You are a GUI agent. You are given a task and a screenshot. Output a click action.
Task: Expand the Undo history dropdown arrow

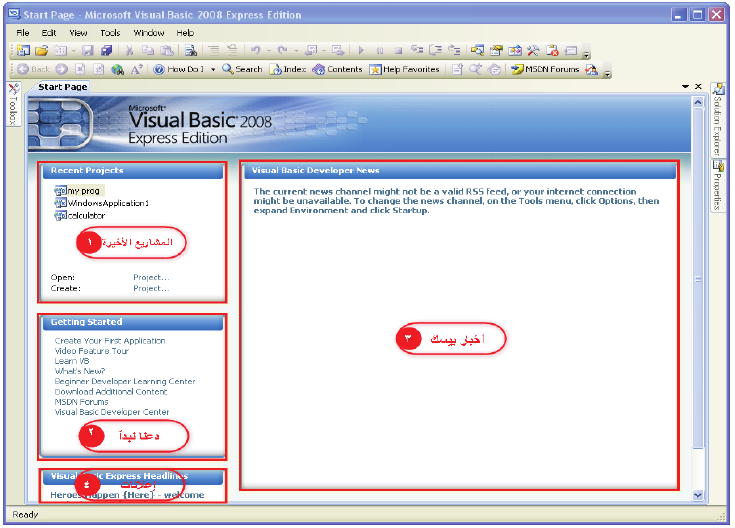click(x=269, y=51)
